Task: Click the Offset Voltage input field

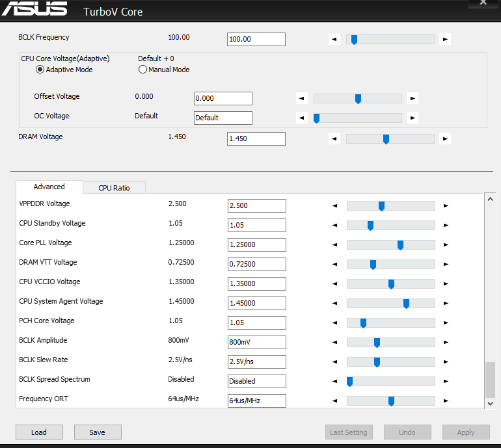Action: (x=223, y=98)
